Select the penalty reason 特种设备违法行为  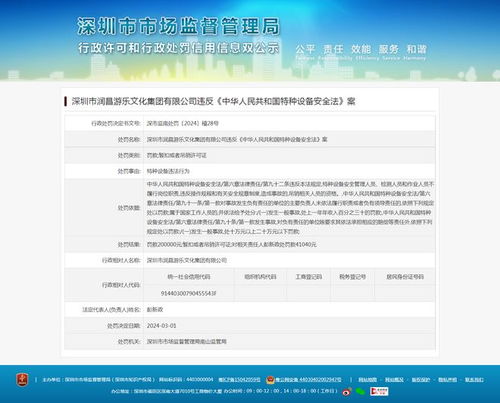tap(168, 171)
